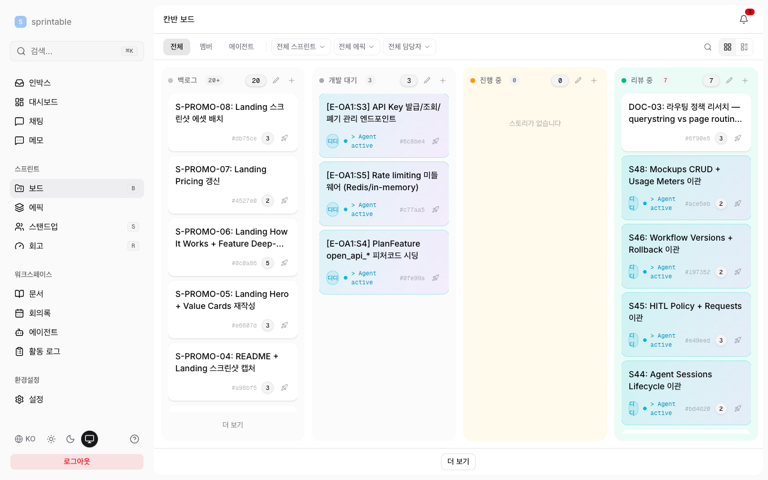Click the rocket icon on S-PROMO-08 card
768x480 pixels.
click(284, 138)
